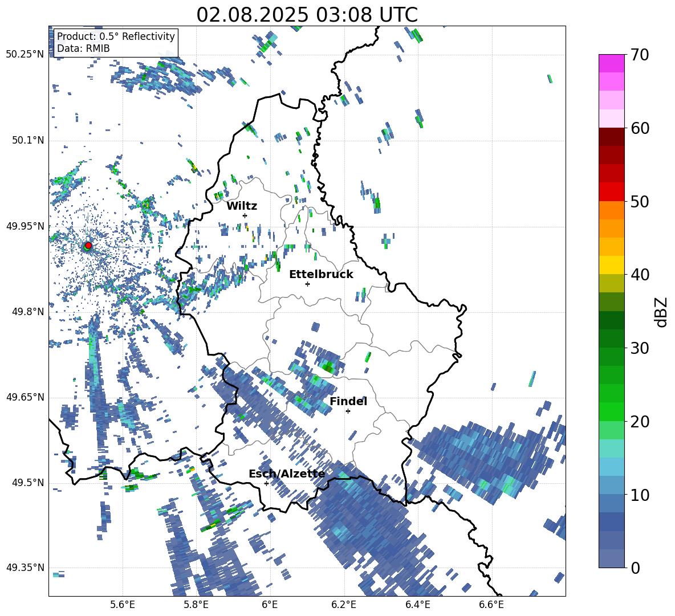Click the 5.6°E longitude label

point(123,605)
